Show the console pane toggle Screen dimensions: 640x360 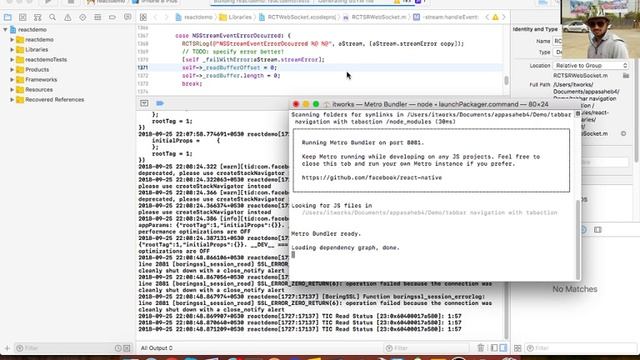coord(503,348)
